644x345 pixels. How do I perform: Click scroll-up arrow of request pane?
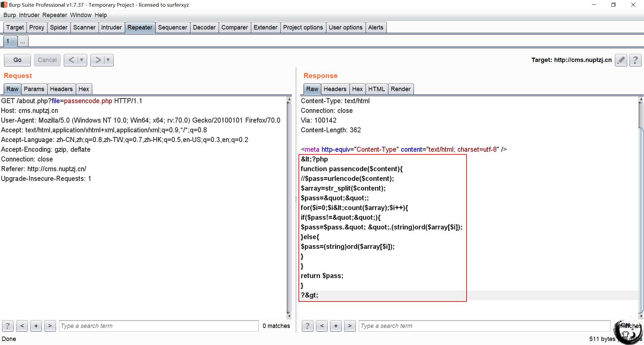[289, 99]
